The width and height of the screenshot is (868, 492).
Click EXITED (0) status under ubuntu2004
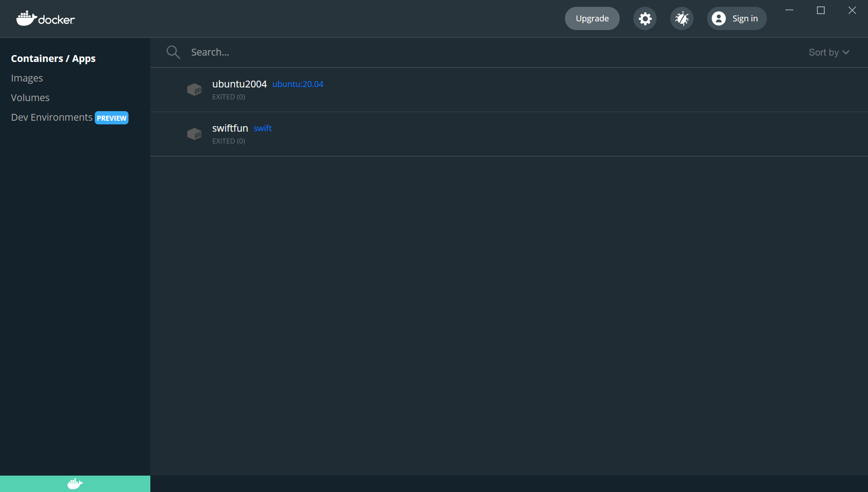[x=229, y=97]
